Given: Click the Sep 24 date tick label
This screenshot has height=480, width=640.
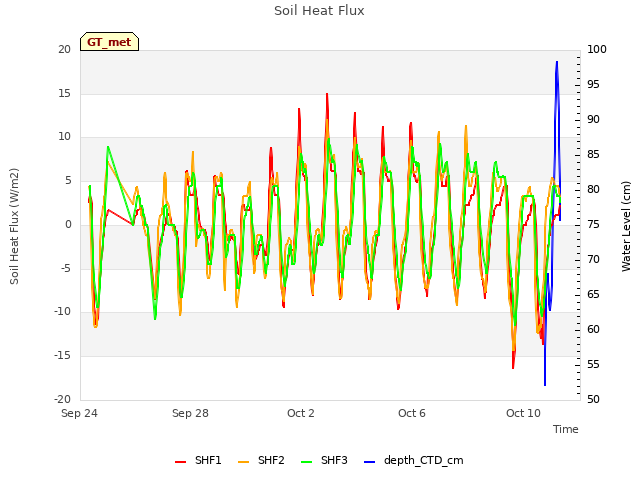Looking at the screenshot, I should 79,413.
